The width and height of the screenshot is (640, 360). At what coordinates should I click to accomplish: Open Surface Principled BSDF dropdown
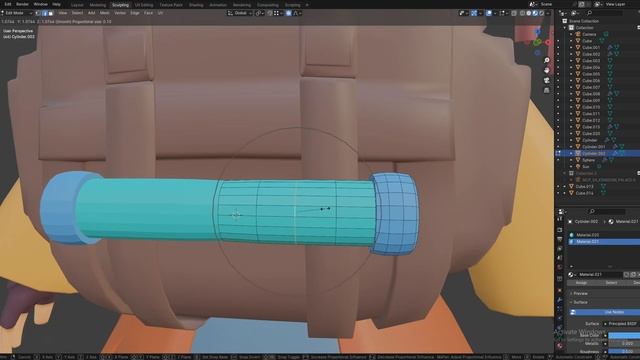(x=622, y=324)
